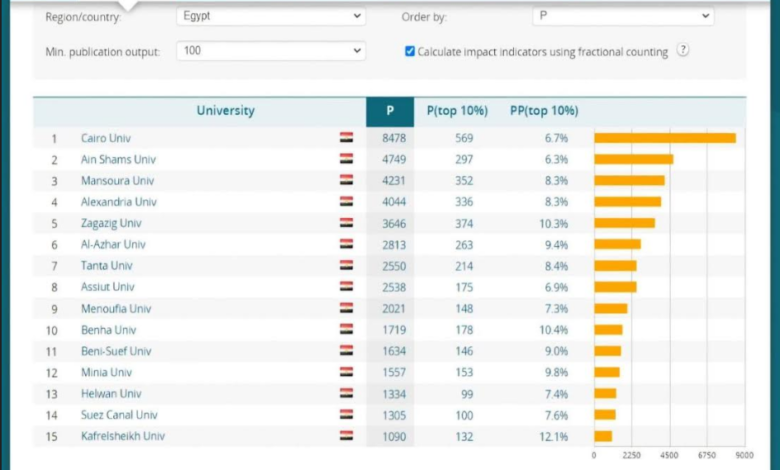780x470 pixels.
Task: Open the Region/country dropdown showing Egypt
Action: tap(271, 16)
